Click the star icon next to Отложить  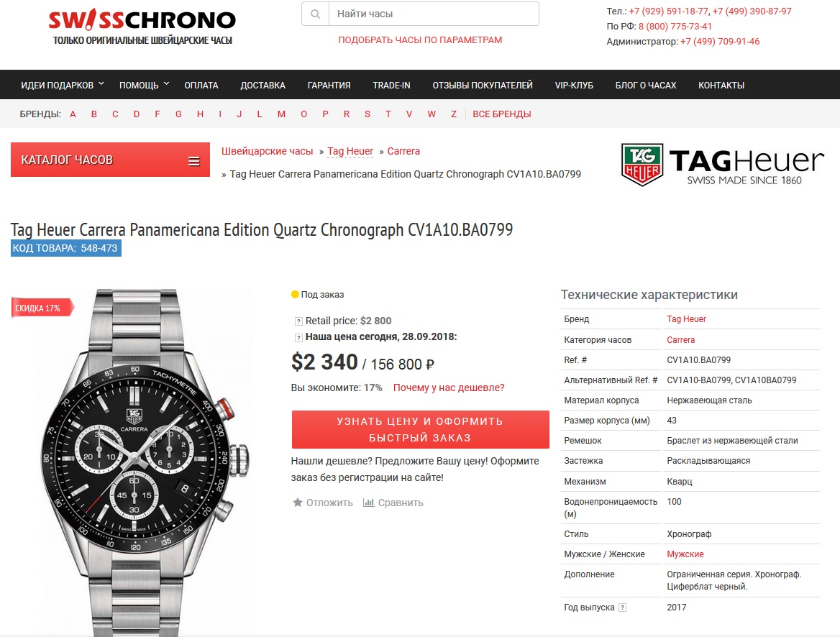tap(297, 503)
